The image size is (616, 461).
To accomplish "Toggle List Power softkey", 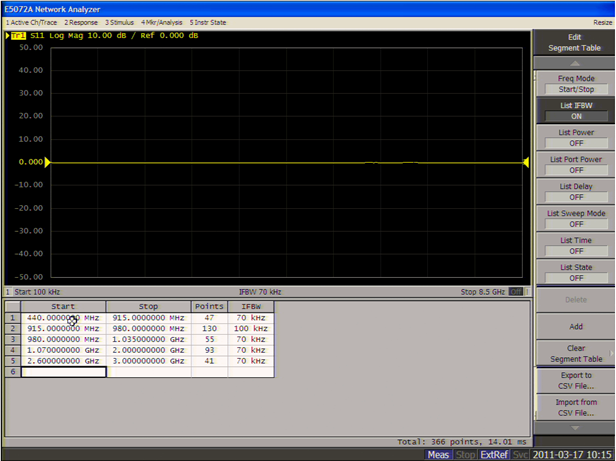I will click(576, 138).
